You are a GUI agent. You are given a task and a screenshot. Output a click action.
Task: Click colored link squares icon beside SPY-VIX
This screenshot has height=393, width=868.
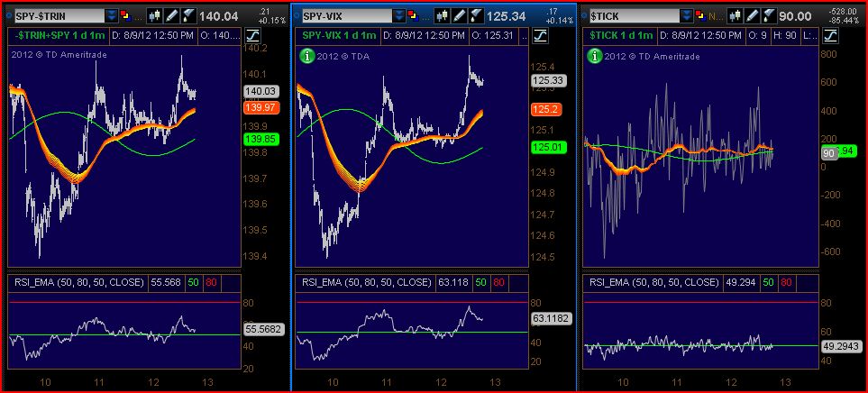click(x=411, y=16)
